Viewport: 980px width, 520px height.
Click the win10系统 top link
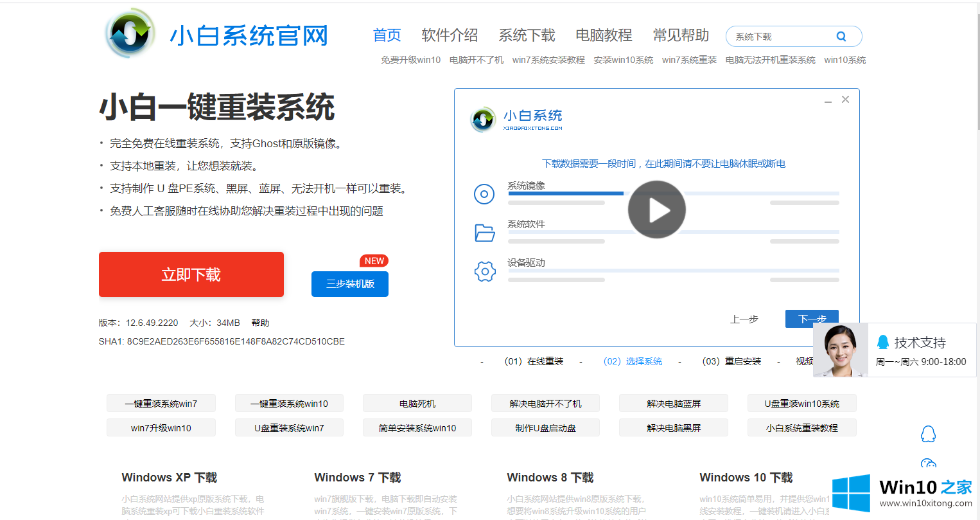845,60
